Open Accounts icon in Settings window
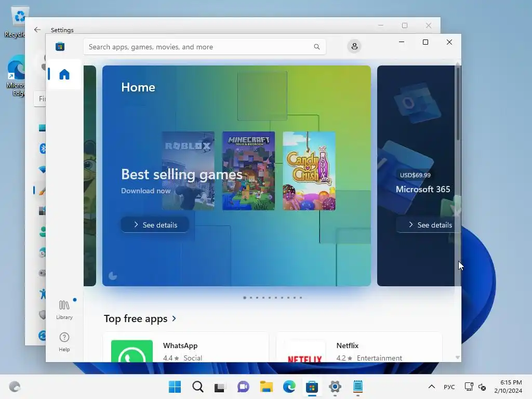 coord(43,232)
